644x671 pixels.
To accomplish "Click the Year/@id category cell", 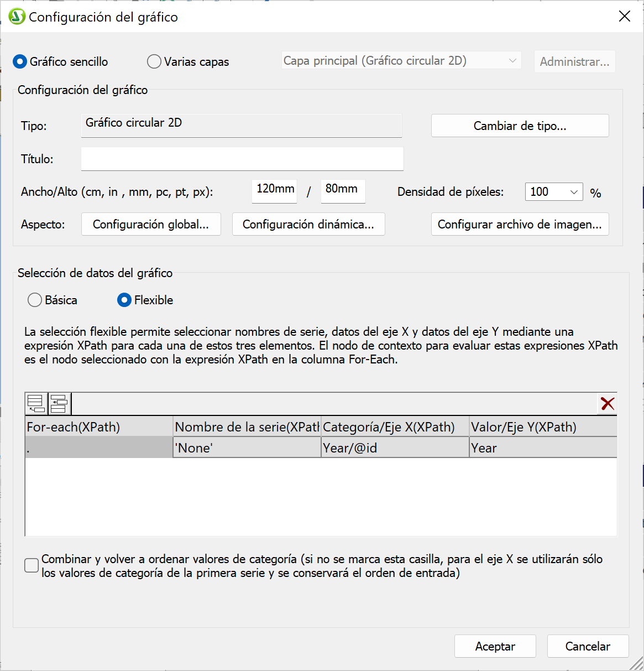I will (395, 448).
